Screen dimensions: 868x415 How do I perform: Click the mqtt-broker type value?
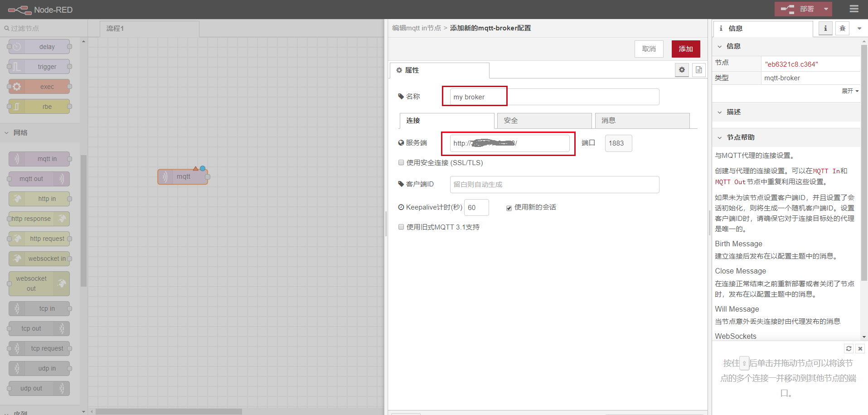point(782,78)
